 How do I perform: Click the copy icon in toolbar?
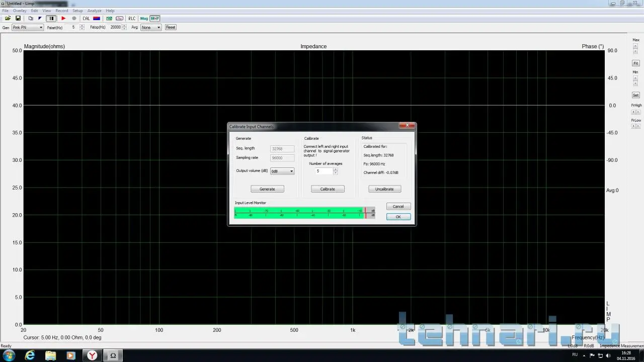coord(31,19)
